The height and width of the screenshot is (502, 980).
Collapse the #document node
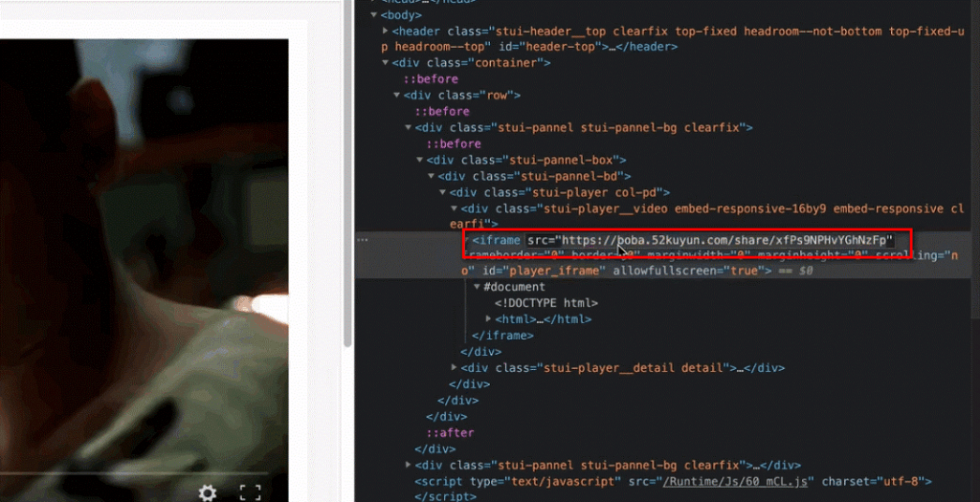pos(477,287)
